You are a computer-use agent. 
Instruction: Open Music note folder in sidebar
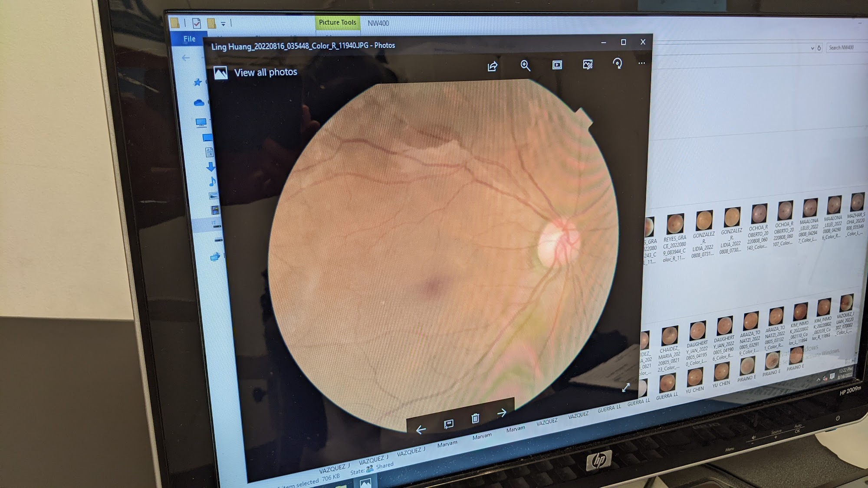(x=212, y=181)
